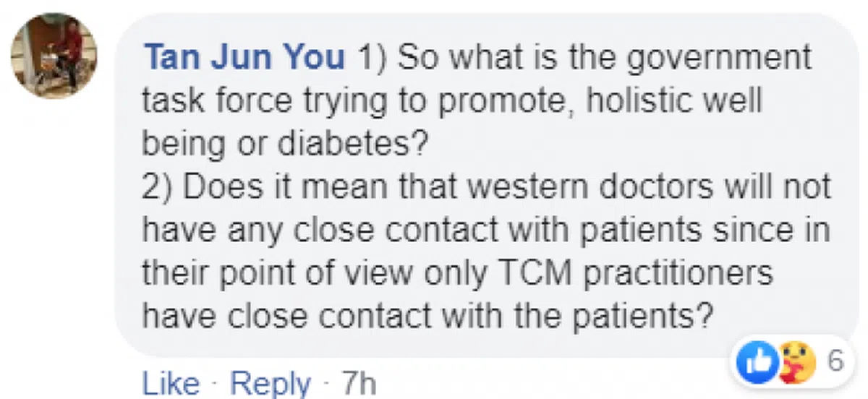Open Tan Jun You's profile picture

pyautogui.click(x=54, y=56)
